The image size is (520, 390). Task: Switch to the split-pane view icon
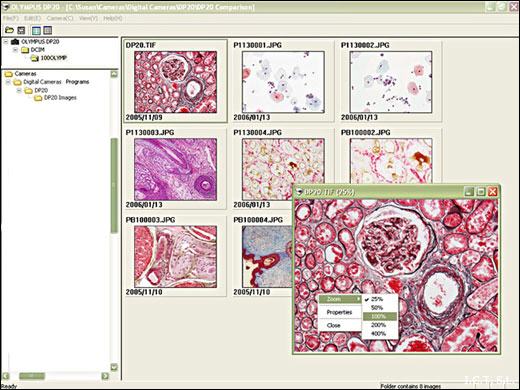pos(36,30)
